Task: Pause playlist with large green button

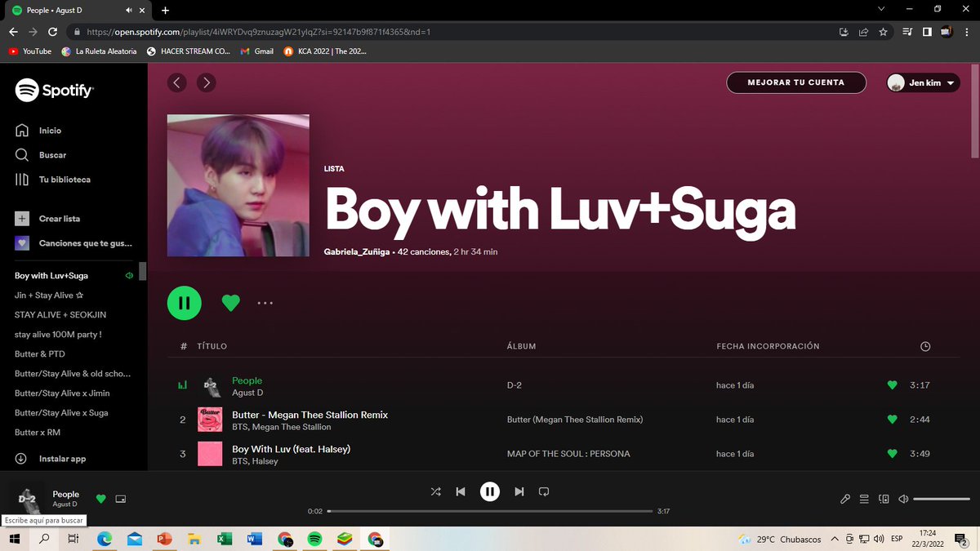Action: [x=185, y=303]
